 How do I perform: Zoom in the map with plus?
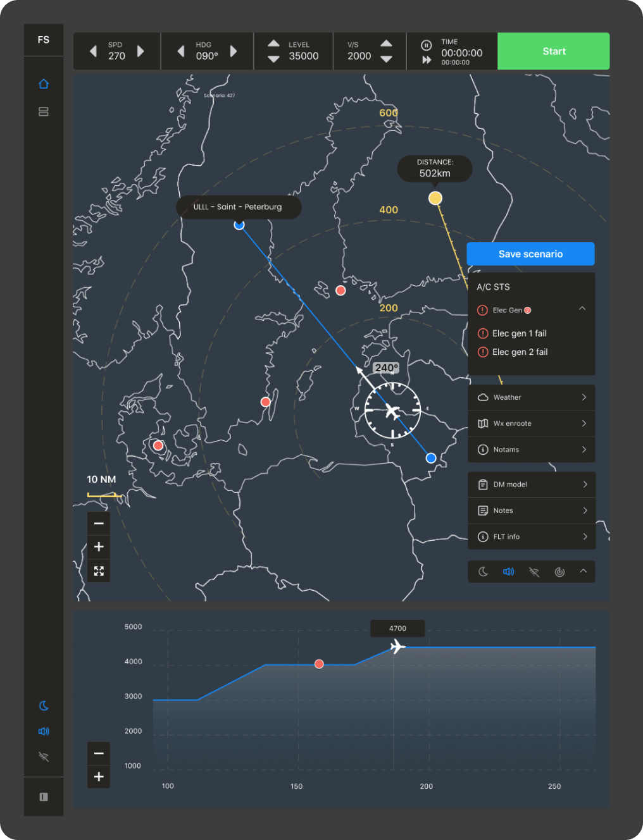(x=99, y=547)
